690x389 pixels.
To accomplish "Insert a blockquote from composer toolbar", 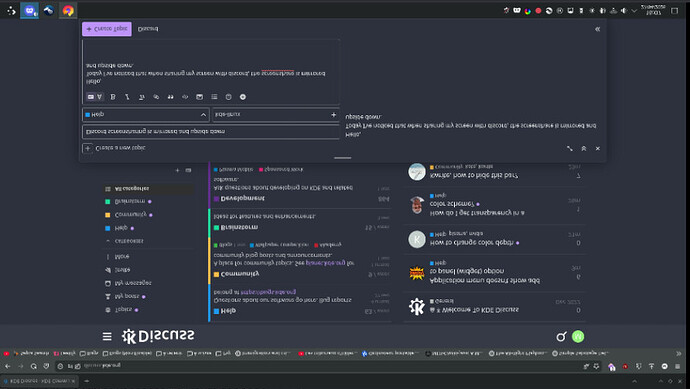I will (170, 97).
